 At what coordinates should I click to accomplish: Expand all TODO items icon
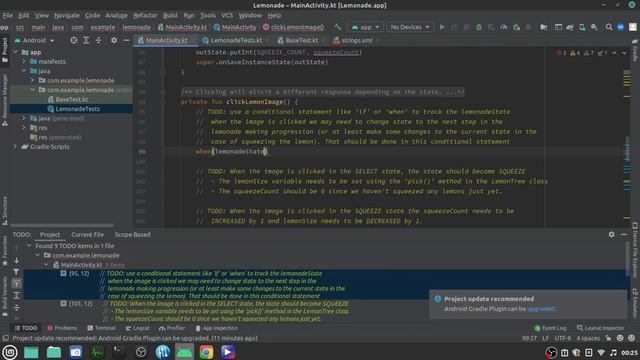coord(16,295)
